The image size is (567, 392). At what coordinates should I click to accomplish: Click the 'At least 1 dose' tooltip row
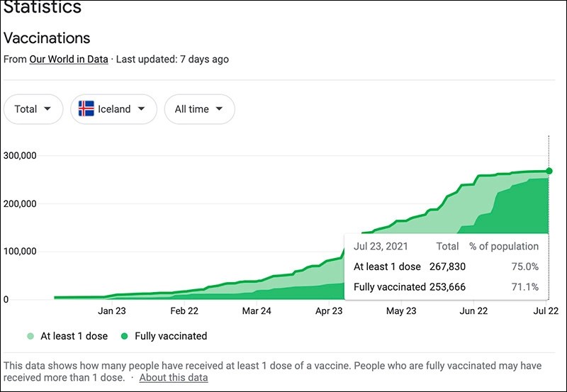tap(445, 267)
